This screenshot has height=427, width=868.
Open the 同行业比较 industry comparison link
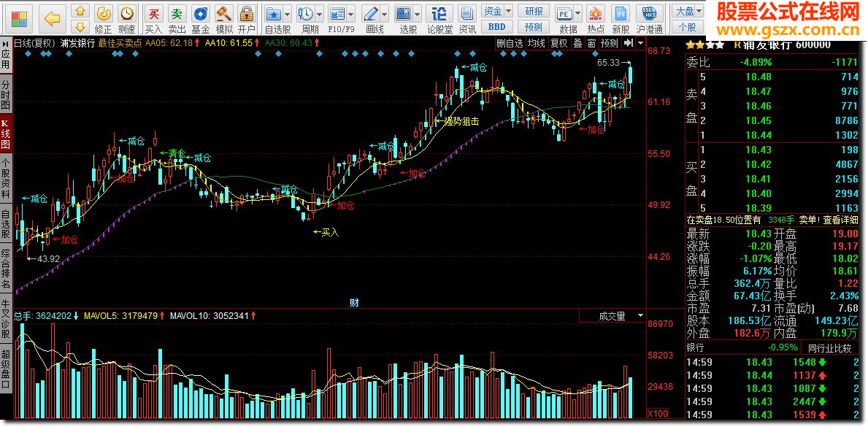[829, 348]
